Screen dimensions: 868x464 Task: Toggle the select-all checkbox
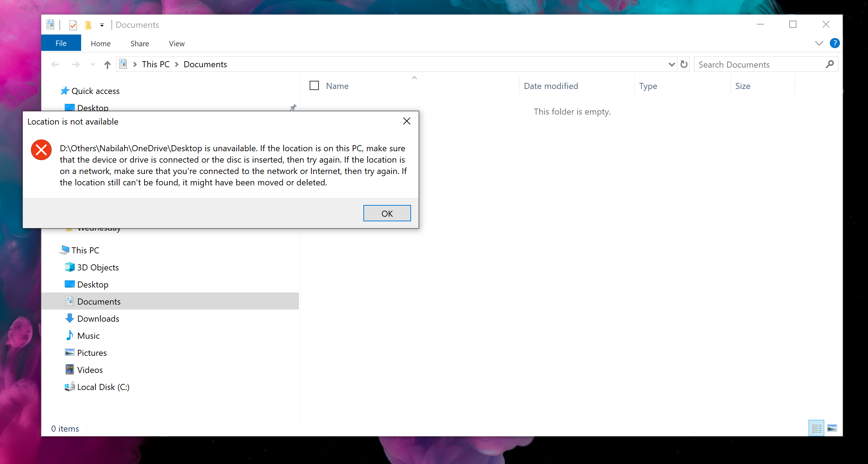coord(314,86)
